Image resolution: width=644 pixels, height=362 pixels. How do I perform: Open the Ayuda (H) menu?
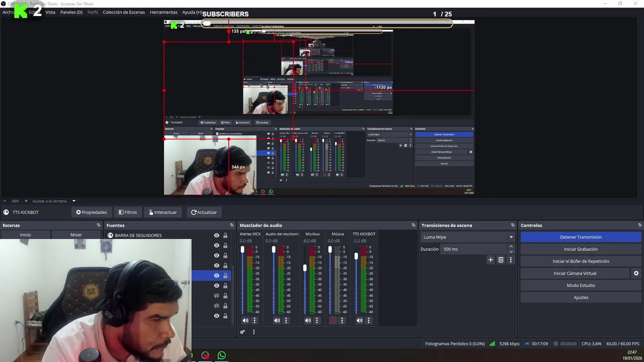pos(192,12)
